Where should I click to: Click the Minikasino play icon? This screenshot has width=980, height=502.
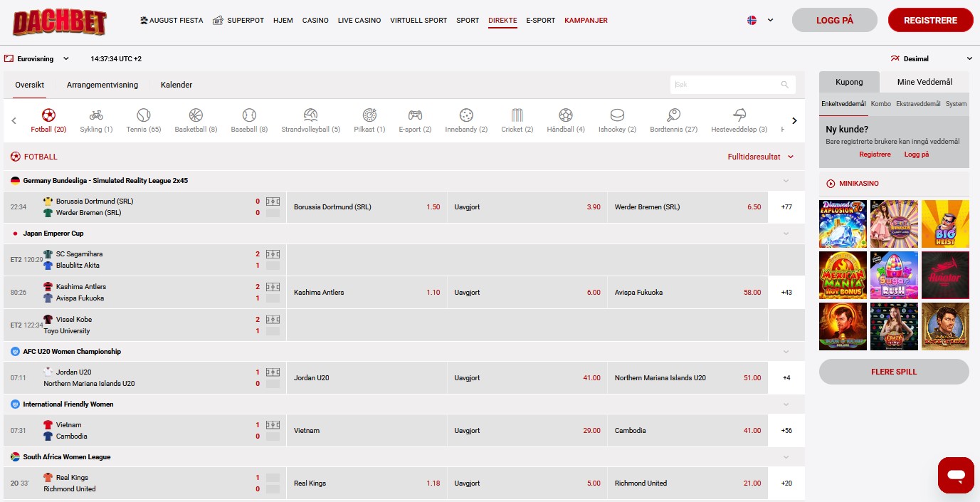click(831, 184)
